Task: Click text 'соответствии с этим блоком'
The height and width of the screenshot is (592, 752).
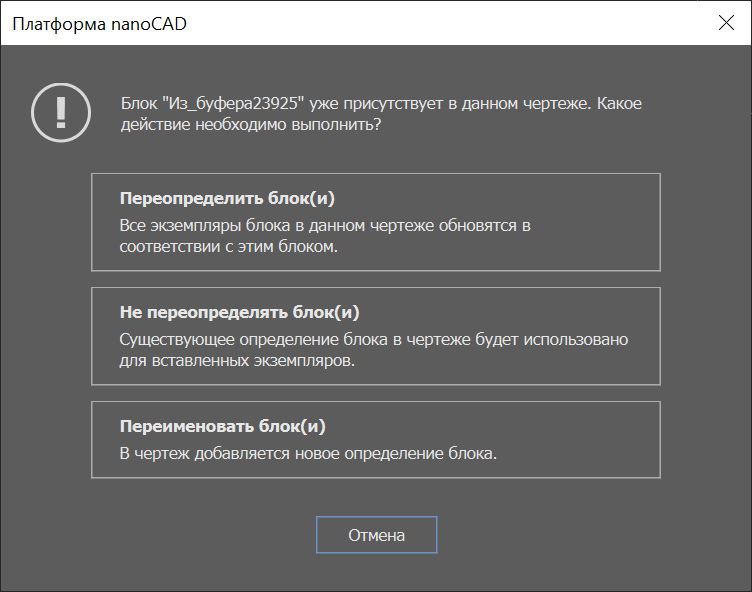Action: tap(228, 247)
